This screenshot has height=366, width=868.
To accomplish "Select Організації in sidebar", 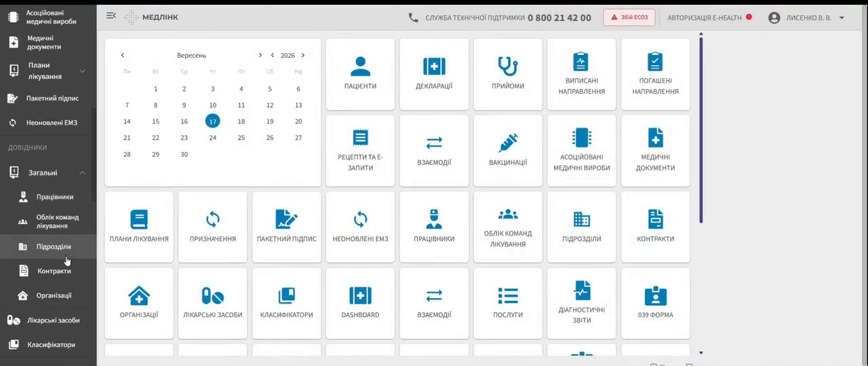I will 47,295.
